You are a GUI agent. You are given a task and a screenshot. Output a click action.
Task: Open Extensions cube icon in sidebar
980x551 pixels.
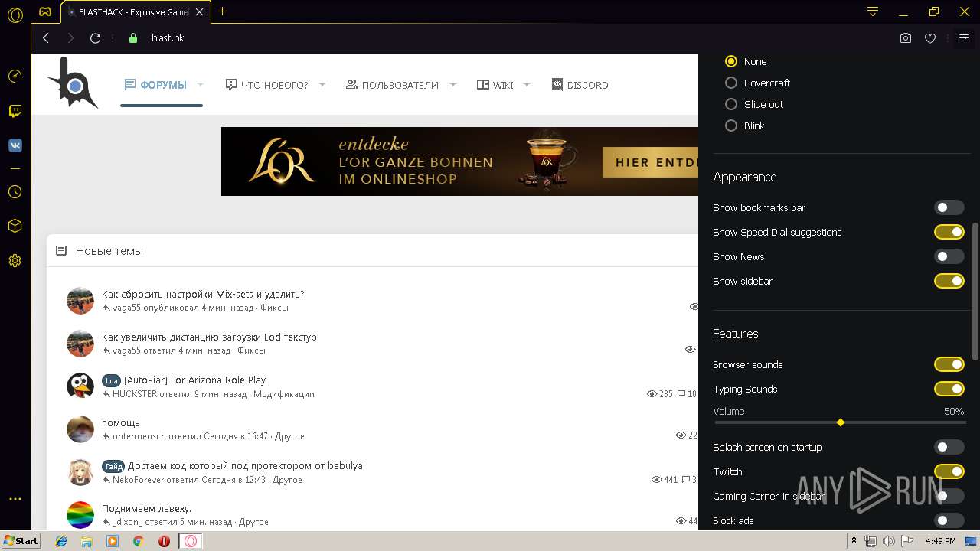tap(15, 226)
